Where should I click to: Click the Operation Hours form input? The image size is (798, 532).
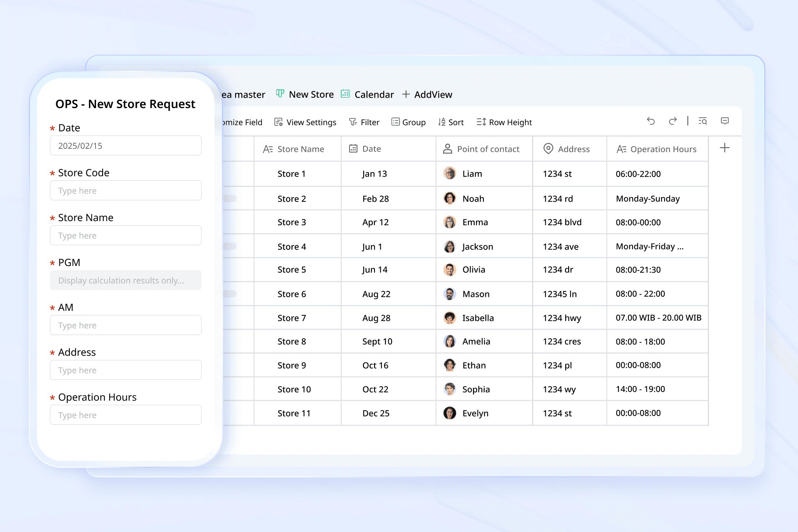[x=126, y=415]
